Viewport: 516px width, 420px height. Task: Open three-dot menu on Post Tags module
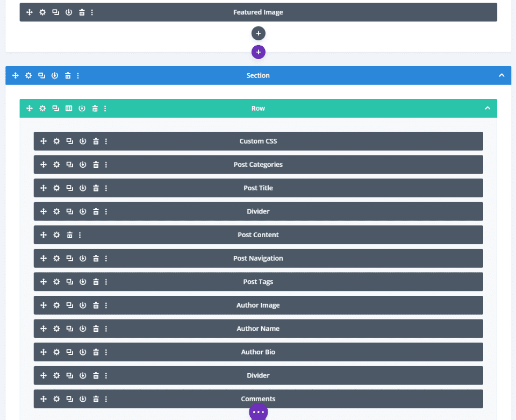[106, 282]
